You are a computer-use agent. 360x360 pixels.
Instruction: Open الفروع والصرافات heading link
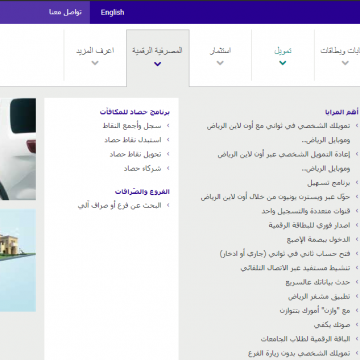click(x=142, y=191)
